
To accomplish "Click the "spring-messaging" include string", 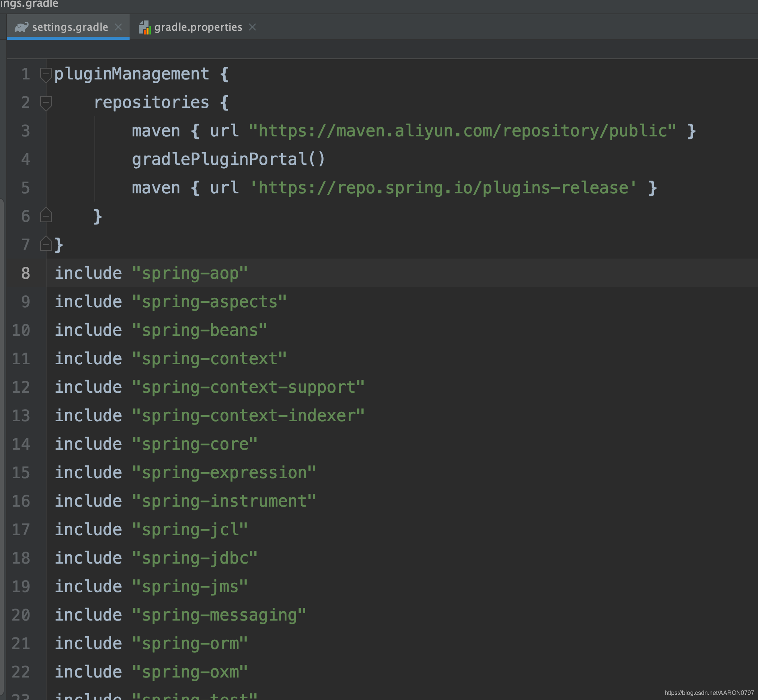I will (x=219, y=615).
